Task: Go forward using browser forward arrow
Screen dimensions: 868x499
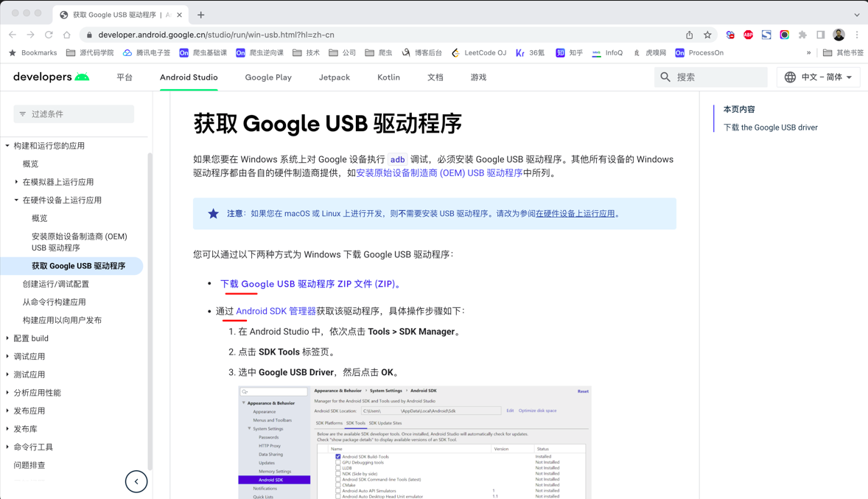Action: 30,35
